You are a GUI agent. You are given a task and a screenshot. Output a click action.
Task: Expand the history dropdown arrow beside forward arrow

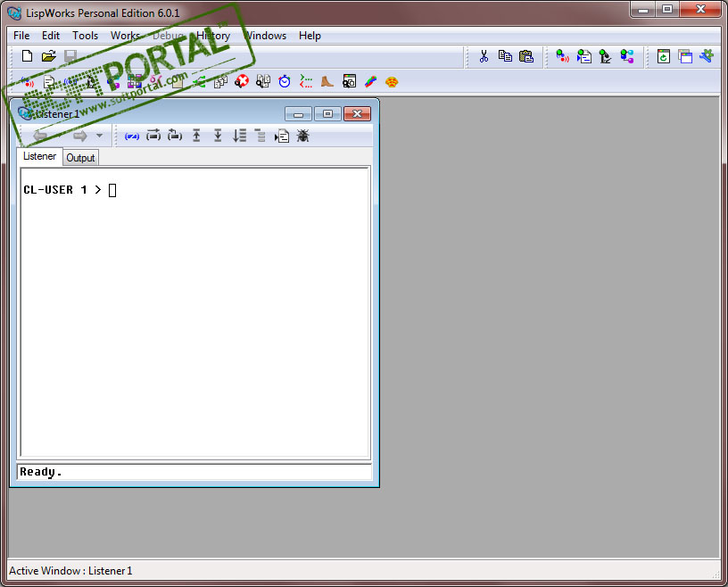99,136
